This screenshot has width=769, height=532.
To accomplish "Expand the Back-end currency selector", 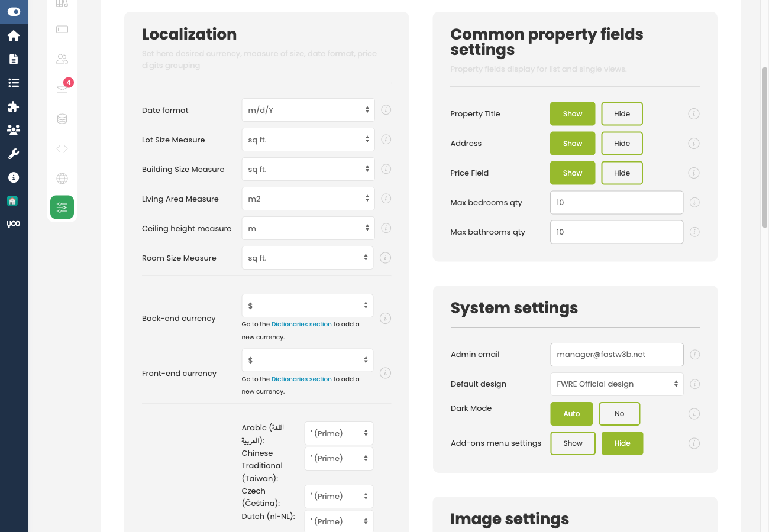I will 307,305.
